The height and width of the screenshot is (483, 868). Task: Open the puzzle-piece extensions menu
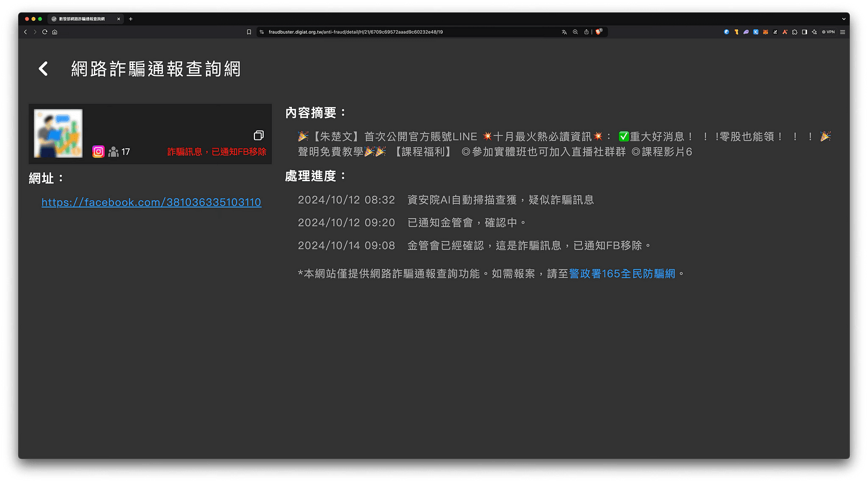(x=795, y=32)
